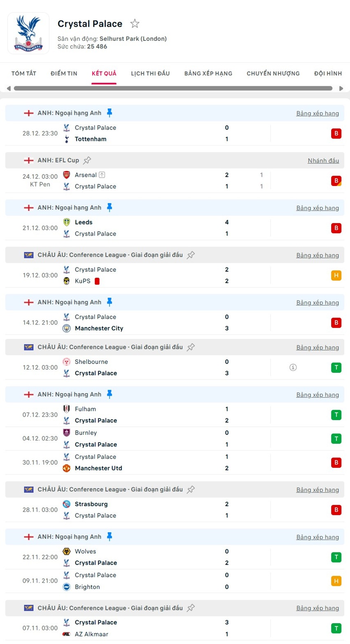350x644 pixels.
Task: Unpin the Ngoại hạng Anh league section
Action: click(x=109, y=112)
